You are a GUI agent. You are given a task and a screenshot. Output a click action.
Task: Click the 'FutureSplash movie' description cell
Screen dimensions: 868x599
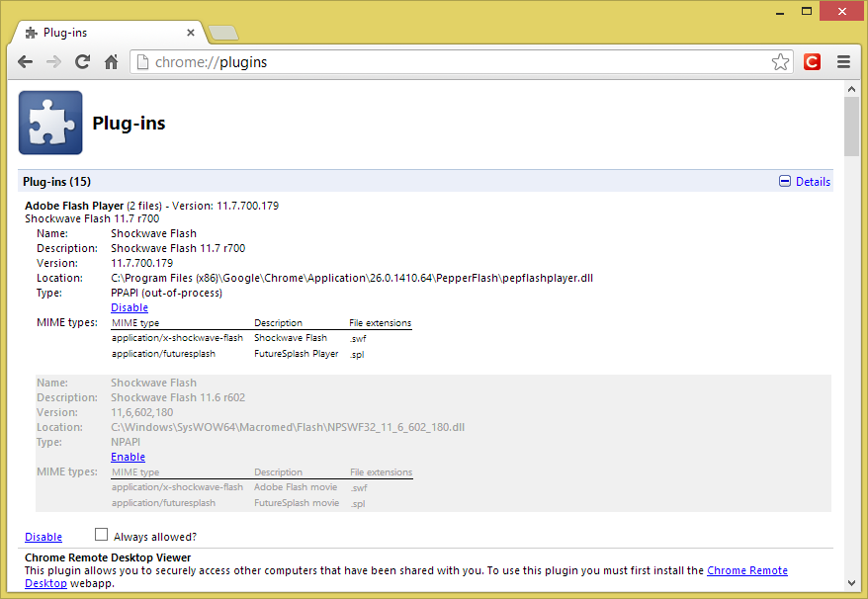(297, 503)
